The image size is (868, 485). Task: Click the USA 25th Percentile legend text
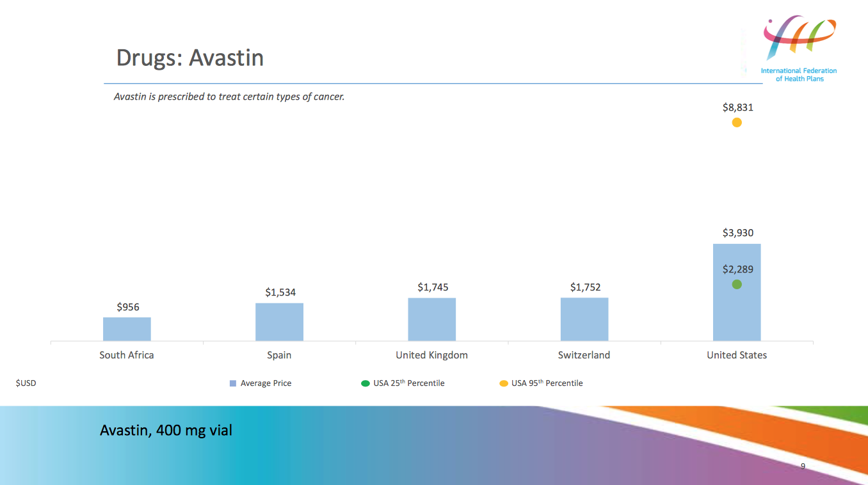coord(409,383)
